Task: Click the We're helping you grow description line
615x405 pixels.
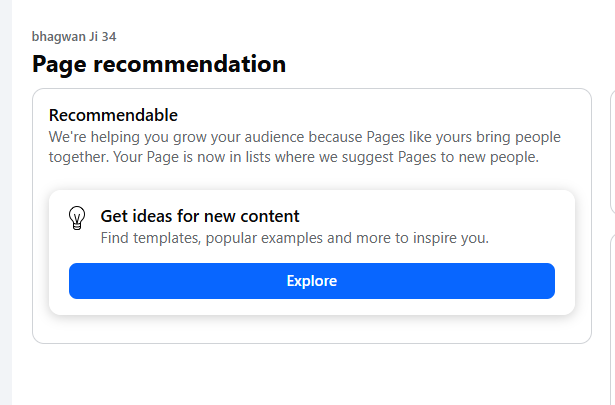Action: [304, 136]
